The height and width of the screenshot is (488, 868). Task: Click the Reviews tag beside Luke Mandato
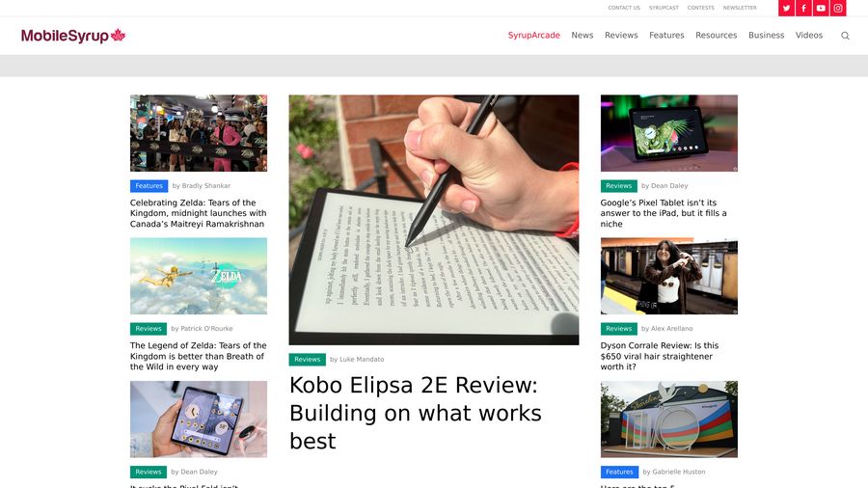[x=308, y=360]
